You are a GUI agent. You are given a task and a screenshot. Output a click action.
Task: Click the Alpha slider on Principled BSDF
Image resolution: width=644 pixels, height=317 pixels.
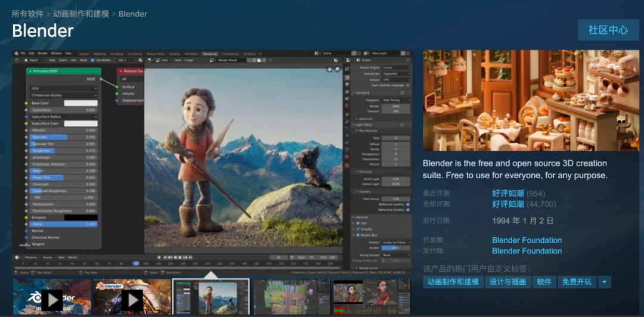(64, 224)
